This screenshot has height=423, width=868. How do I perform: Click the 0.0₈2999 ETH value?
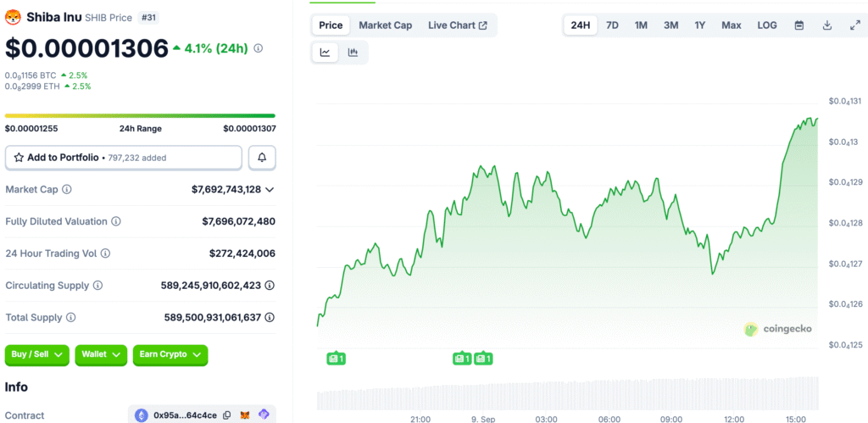(31, 86)
